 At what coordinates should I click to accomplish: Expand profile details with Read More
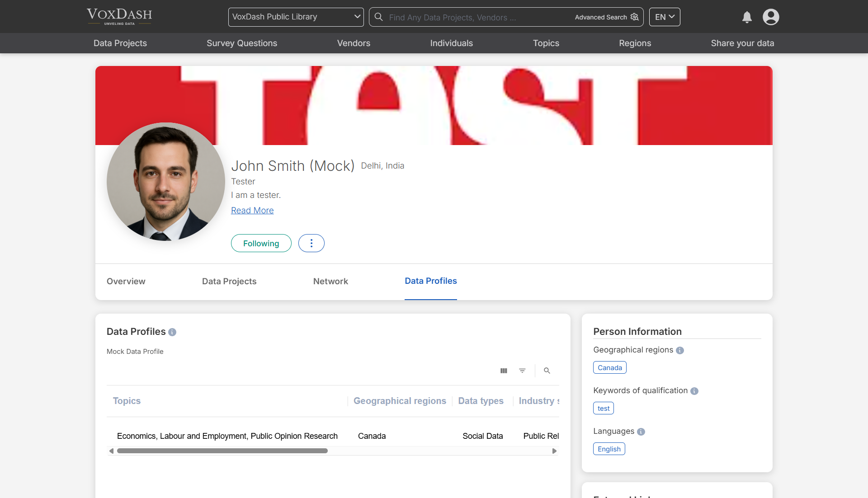point(252,210)
